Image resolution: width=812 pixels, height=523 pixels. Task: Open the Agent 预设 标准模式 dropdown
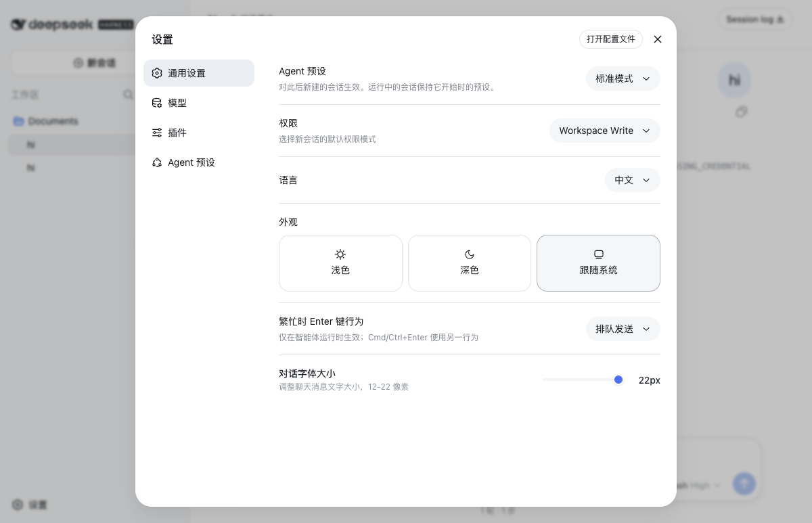click(x=623, y=78)
